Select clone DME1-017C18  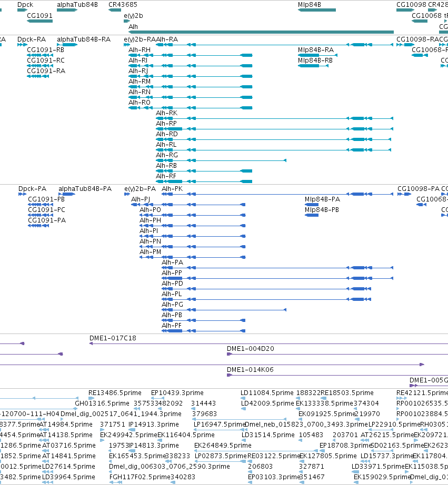(268, 343)
